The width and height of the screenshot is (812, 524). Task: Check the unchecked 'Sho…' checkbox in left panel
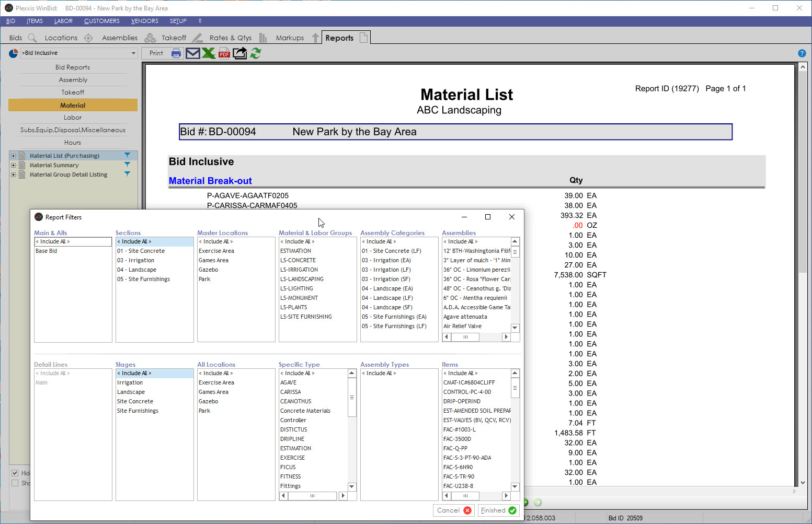point(15,483)
